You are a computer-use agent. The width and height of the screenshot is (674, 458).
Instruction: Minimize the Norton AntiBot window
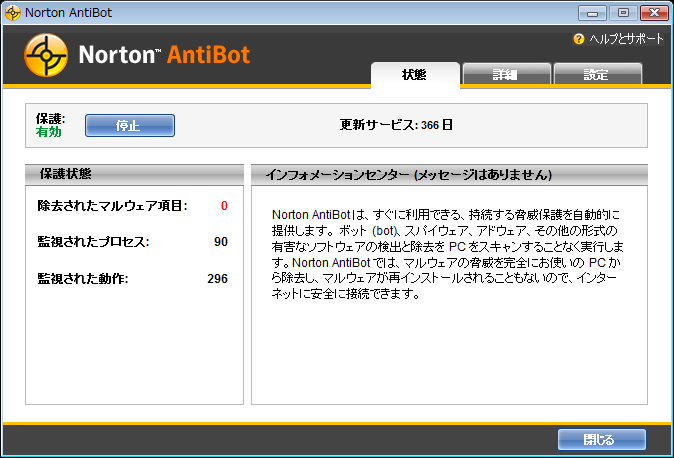(x=592, y=13)
